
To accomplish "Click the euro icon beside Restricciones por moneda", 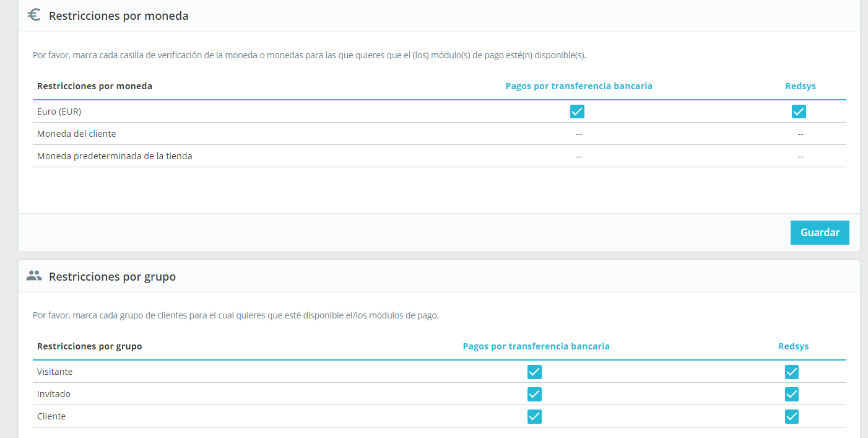I will tap(34, 15).
